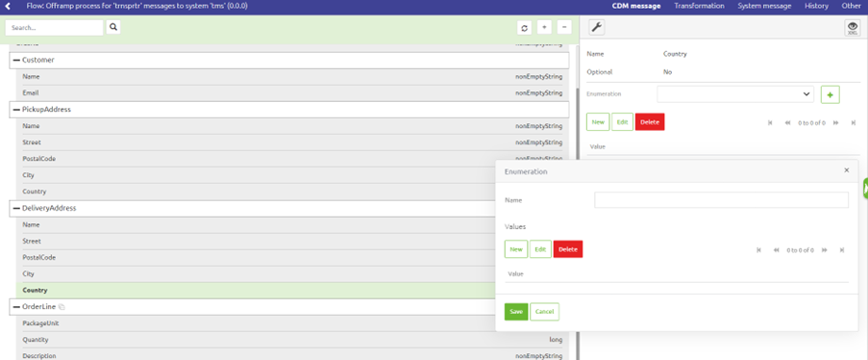Save the enumeration
This screenshot has width=868, height=360.
point(516,312)
